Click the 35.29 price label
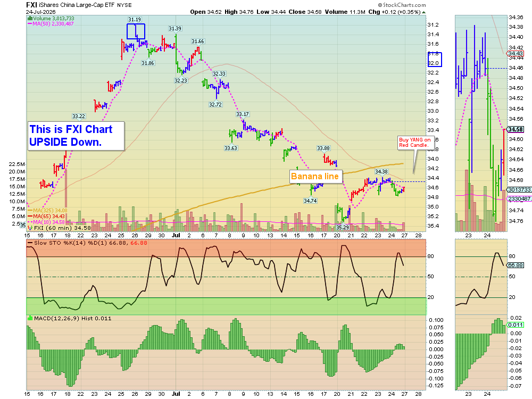This screenshot has height=399, width=532. point(342,227)
